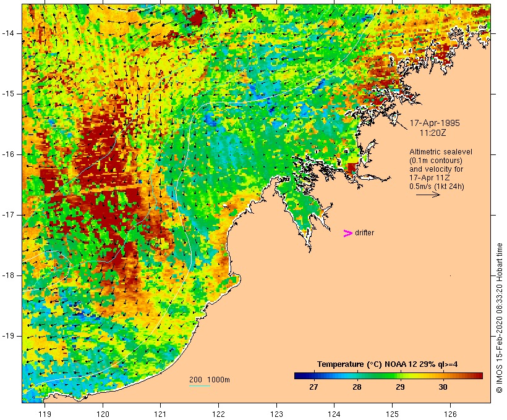Click the latitude axis label '-17'

(8, 215)
